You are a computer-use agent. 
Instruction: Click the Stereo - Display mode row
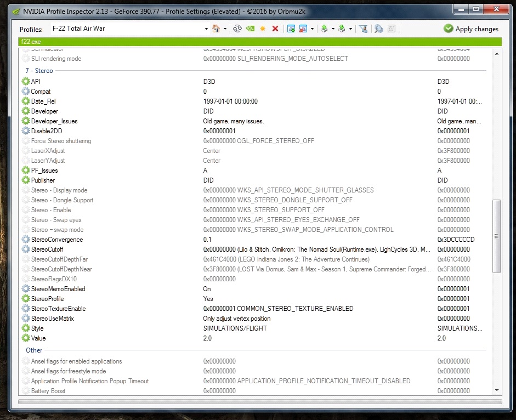pyautogui.click(x=253, y=190)
